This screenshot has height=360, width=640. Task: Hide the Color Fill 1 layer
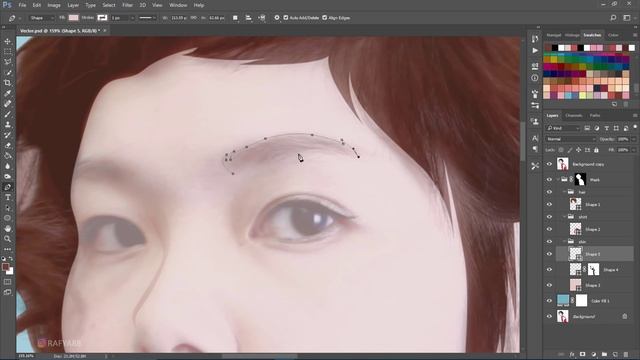point(549,301)
